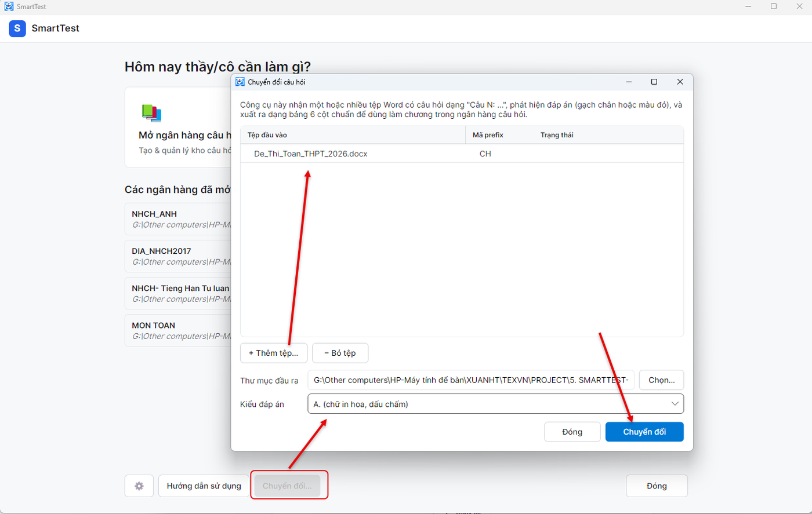
Task: Click the blue Chuyển đổi button
Action: (x=644, y=432)
